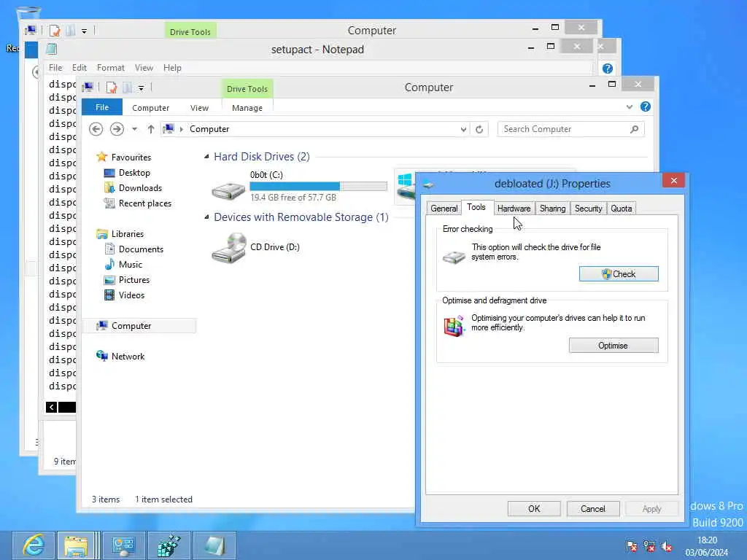
Task: Open the Customize Quick Access Toolbar dropdown
Action: click(x=141, y=88)
